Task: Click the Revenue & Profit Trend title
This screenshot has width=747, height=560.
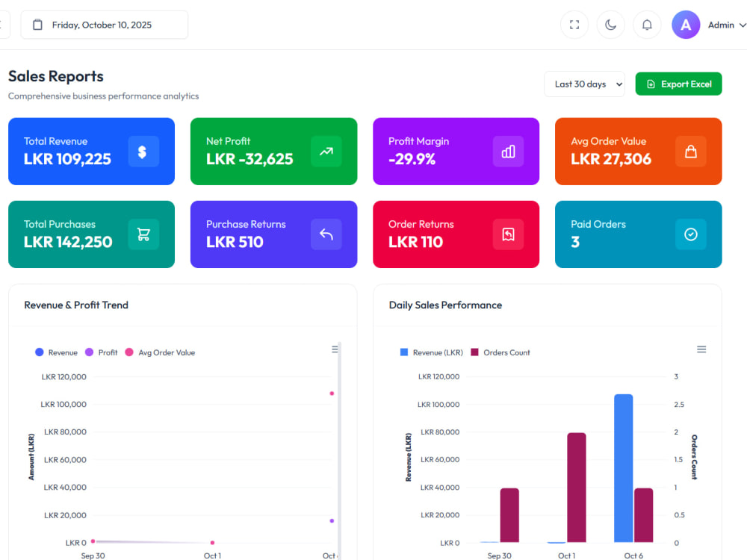Action: (x=76, y=305)
